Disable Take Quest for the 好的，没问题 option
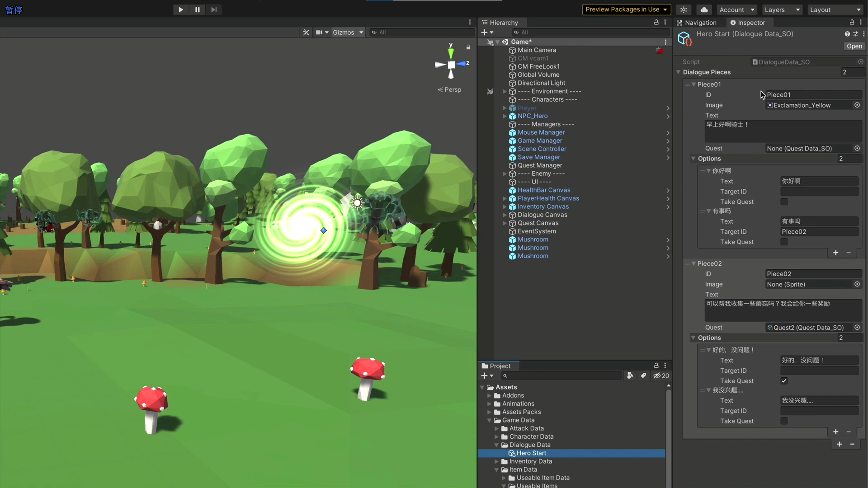Image resolution: width=868 pixels, height=488 pixels. tap(783, 380)
